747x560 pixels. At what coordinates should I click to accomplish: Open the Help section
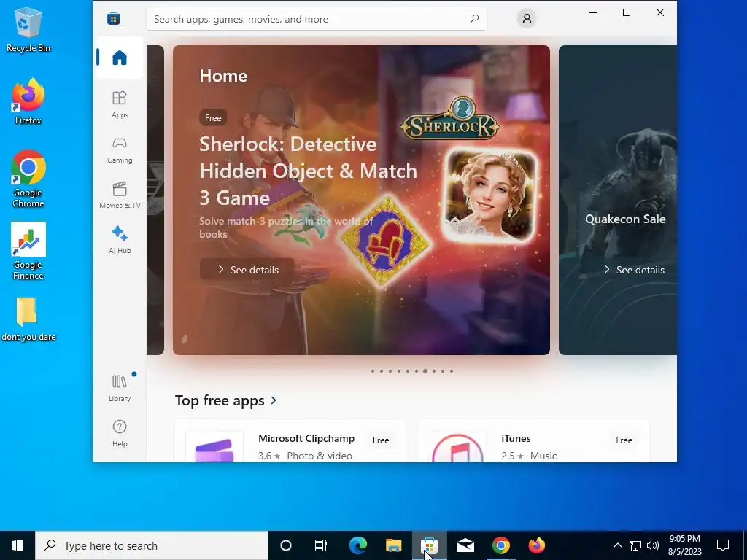point(120,433)
